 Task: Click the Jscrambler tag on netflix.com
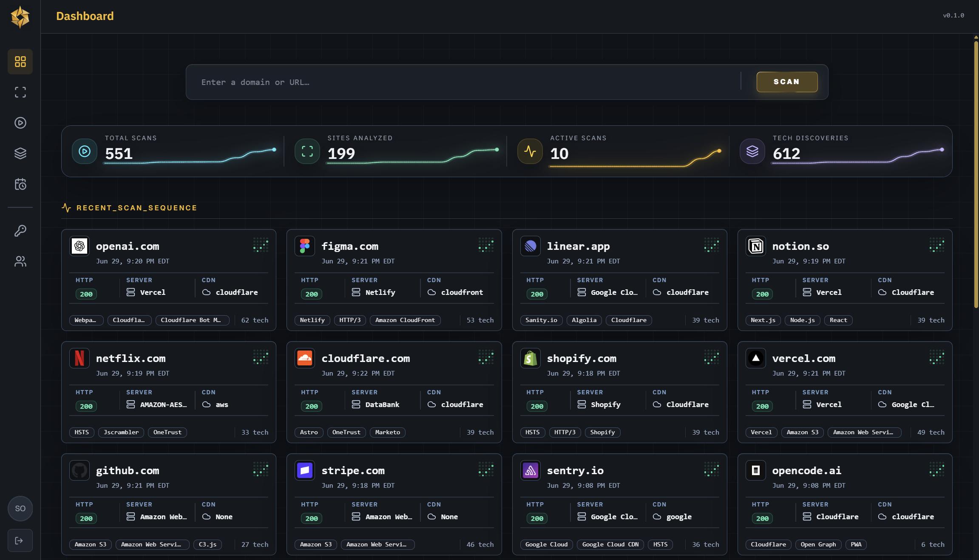click(121, 432)
